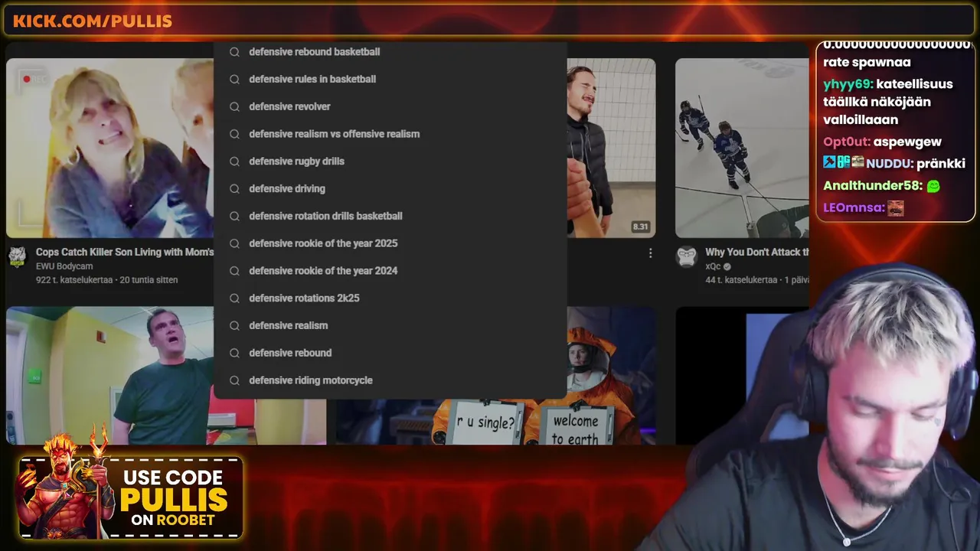
Task: Choose the 'defensive revolver' suggestion
Action: coord(390,106)
